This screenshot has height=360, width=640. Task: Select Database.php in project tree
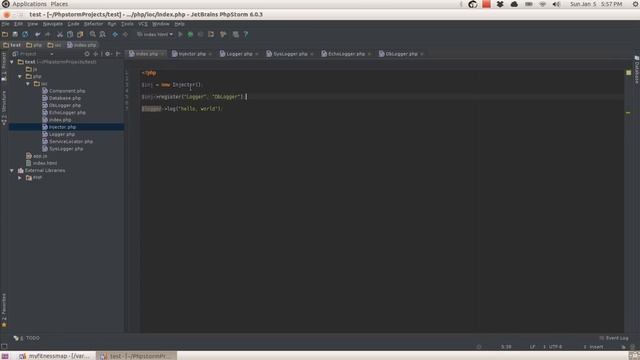pyautogui.click(x=64, y=98)
